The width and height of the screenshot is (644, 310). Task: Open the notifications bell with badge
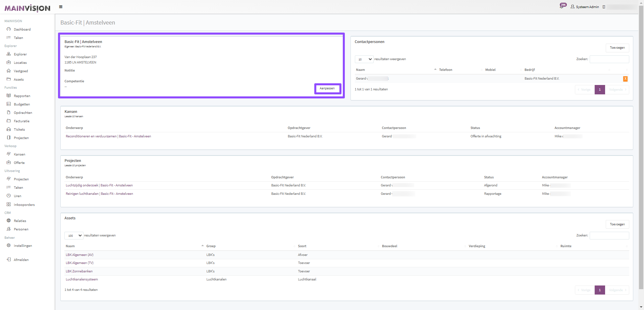coord(562,6)
